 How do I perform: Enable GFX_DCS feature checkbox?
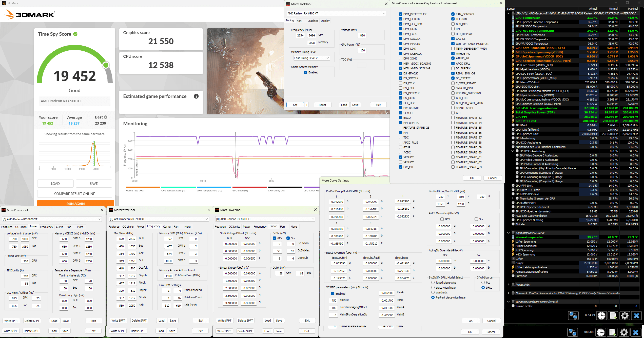tap(453, 24)
